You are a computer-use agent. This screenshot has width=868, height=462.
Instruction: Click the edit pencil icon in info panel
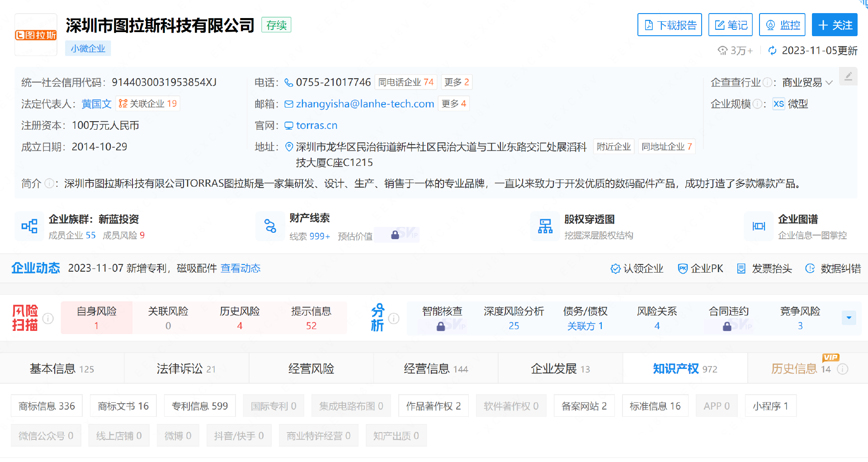click(848, 76)
